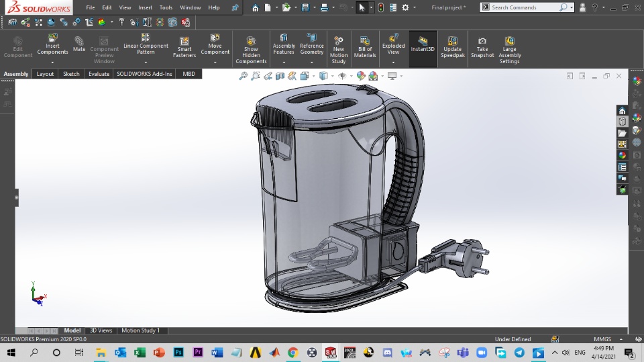This screenshot has height=362, width=644.
Task: Click Zoom to Fit in the view toolbar
Action: pos(243,76)
